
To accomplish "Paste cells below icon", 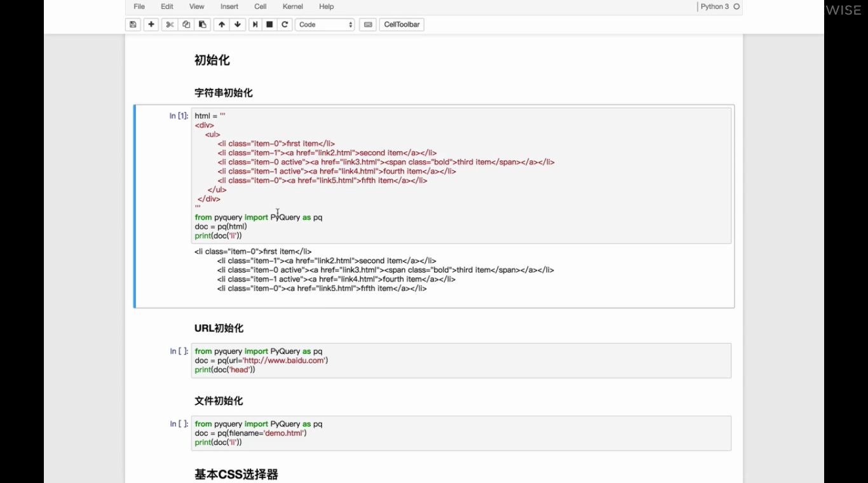I will tap(203, 25).
